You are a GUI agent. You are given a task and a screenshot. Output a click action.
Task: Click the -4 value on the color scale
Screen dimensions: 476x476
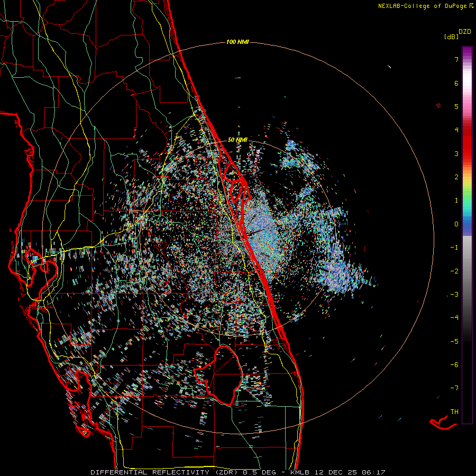[x=454, y=318]
